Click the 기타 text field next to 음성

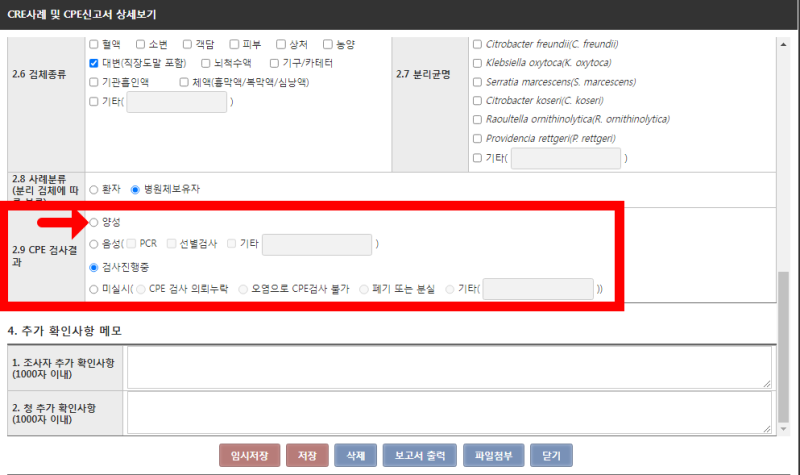(317, 244)
